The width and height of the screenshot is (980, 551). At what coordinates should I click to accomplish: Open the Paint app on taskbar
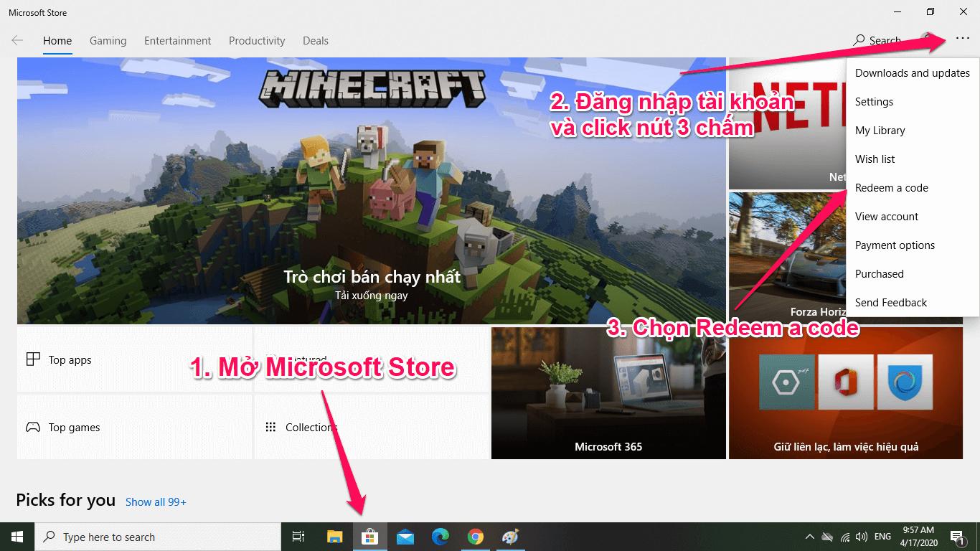(510, 537)
